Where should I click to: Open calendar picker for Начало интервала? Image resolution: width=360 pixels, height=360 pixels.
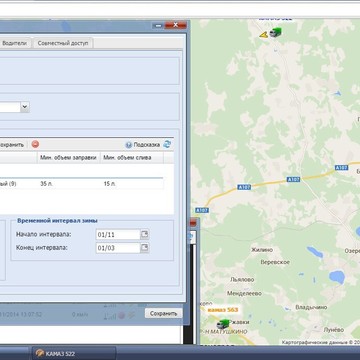[x=144, y=235]
